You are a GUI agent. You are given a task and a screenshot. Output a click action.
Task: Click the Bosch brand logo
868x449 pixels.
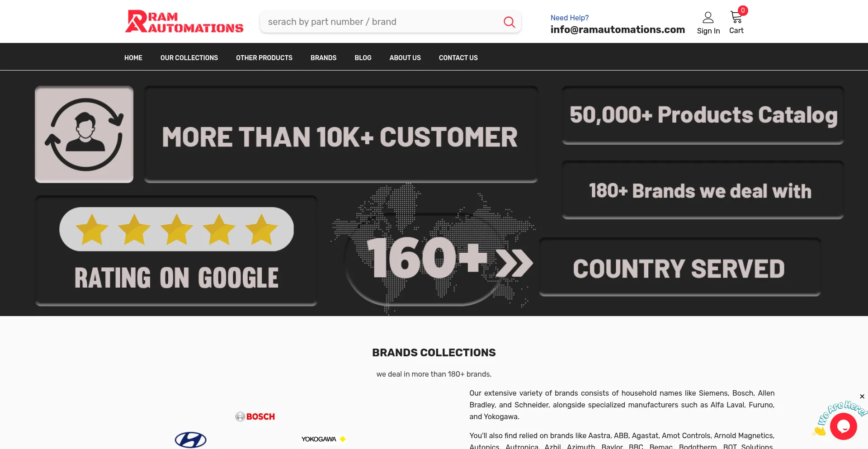pyautogui.click(x=255, y=416)
